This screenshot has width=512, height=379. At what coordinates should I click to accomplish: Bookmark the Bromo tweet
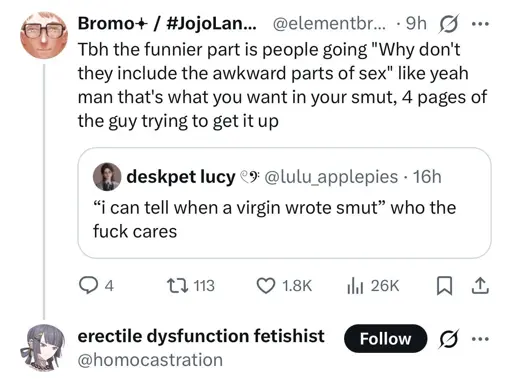(x=444, y=286)
